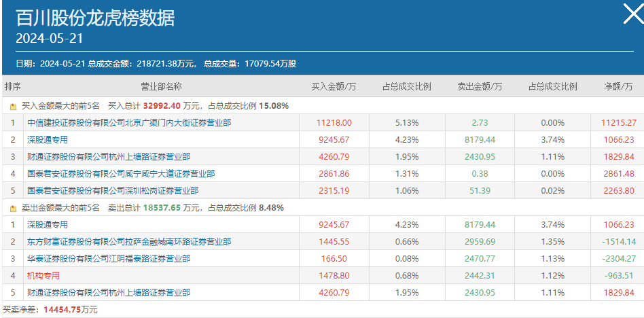
Task: Click the 买入金额/万 column header
Action: pos(334,87)
